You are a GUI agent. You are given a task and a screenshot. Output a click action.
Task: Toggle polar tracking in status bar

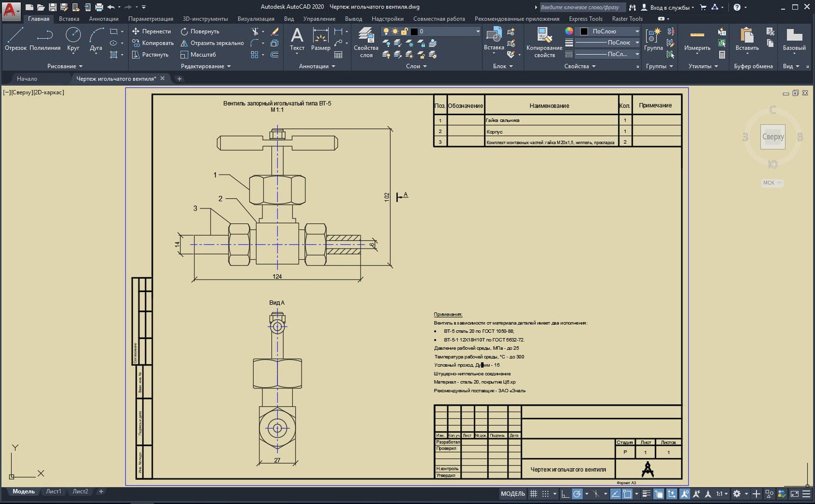click(578, 494)
